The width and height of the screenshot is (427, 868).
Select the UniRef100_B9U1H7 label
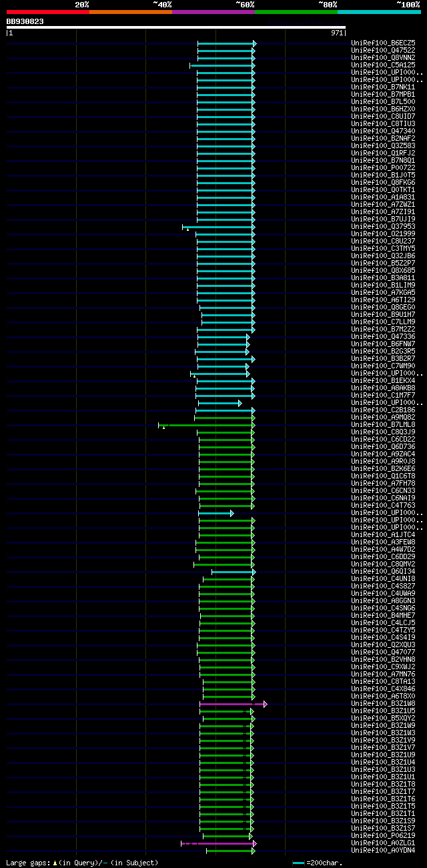pyautogui.click(x=383, y=315)
